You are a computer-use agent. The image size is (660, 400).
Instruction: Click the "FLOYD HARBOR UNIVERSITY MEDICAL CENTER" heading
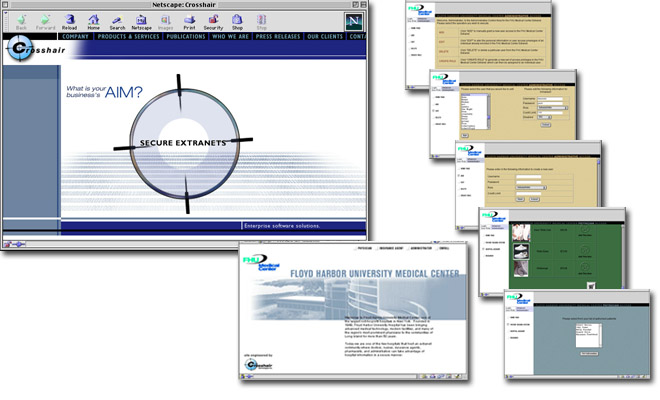[375, 274]
